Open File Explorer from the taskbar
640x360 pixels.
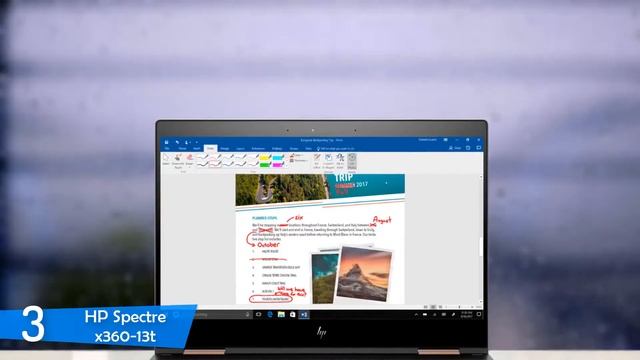pyautogui.click(x=281, y=315)
